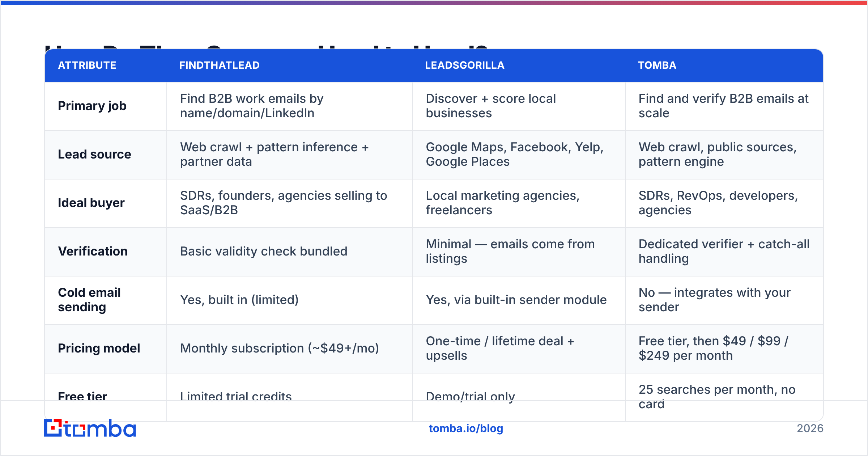Open the tomba.io/blog link
Image resolution: width=868 pixels, height=456 pixels.
[x=466, y=428]
